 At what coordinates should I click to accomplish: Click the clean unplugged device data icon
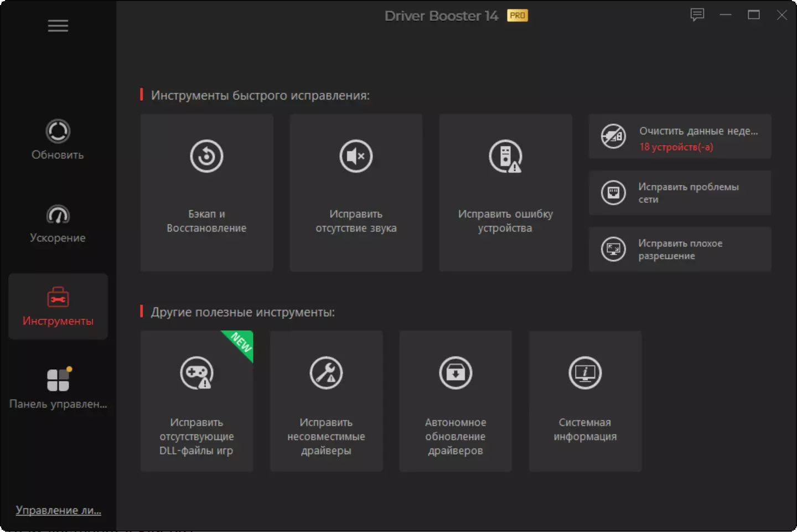click(614, 136)
